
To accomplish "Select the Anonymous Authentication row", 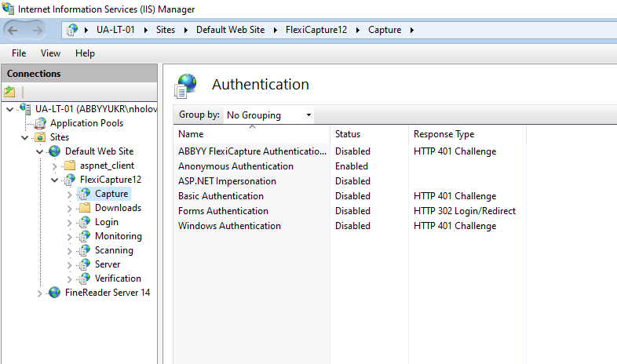I will point(350,166).
